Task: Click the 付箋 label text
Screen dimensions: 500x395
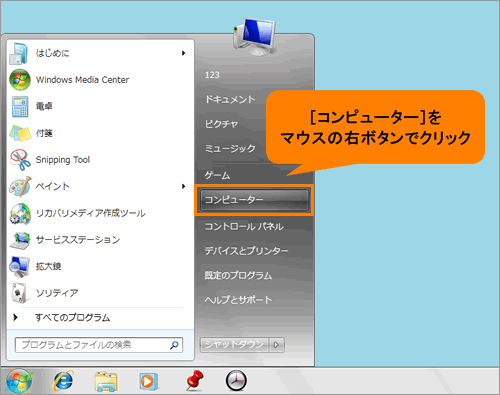Action: click(x=44, y=133)
